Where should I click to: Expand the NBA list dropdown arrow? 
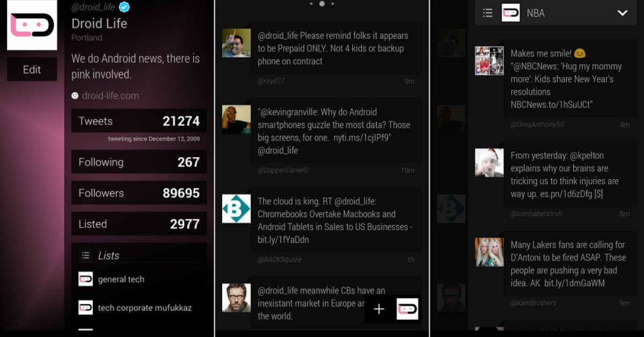click(623, 13)
